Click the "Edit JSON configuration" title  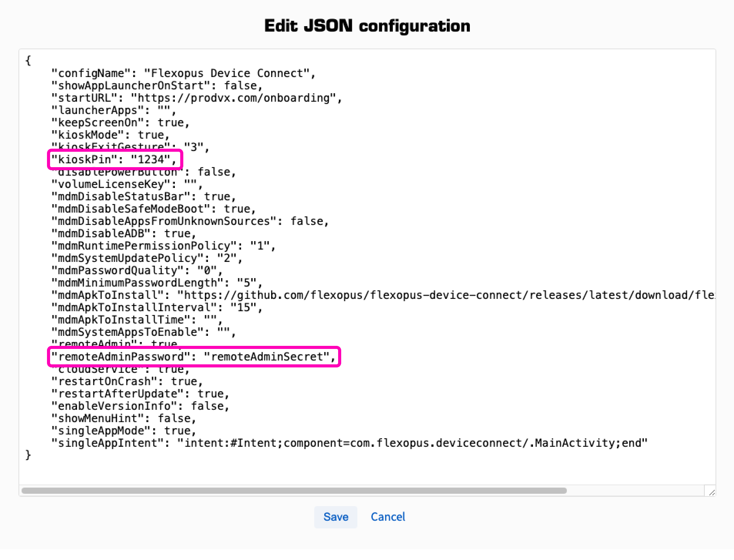pyautogui.click(x=367, y=25)
